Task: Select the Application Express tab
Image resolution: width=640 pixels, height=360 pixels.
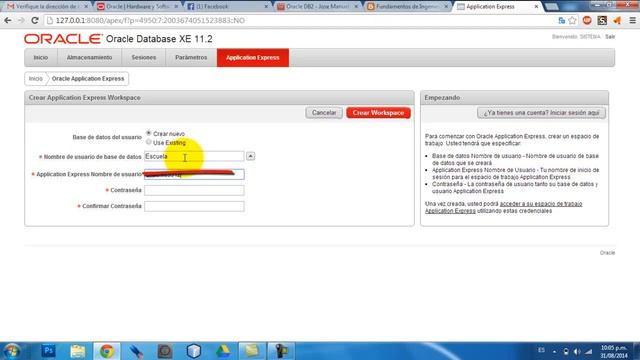Action: [x=253, y=58]
